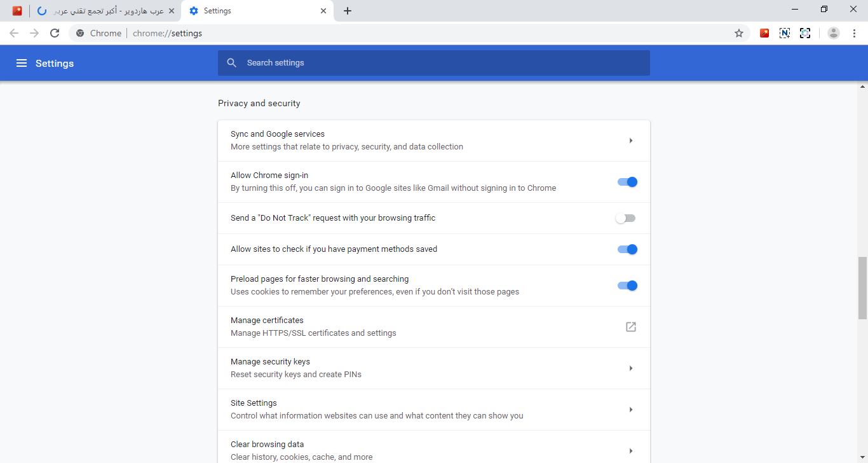868x463 pixels.
Task: Disable payment methods check toggle
Action: 627,249
